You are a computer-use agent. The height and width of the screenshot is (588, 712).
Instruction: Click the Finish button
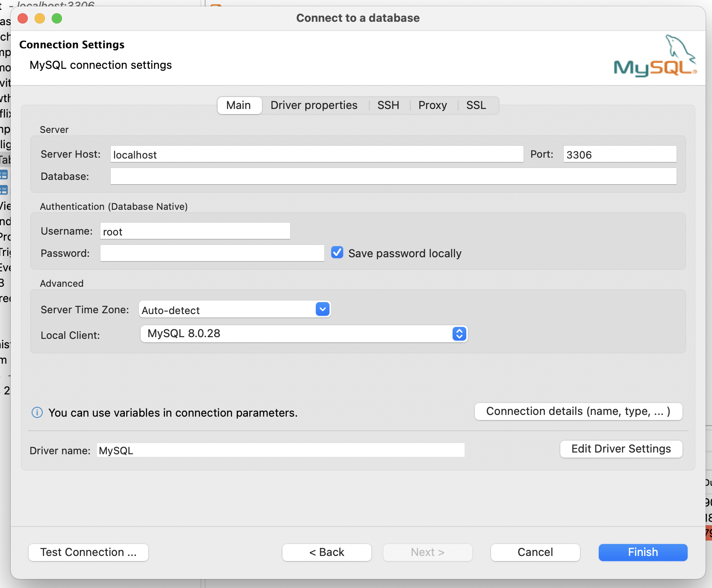643,552
